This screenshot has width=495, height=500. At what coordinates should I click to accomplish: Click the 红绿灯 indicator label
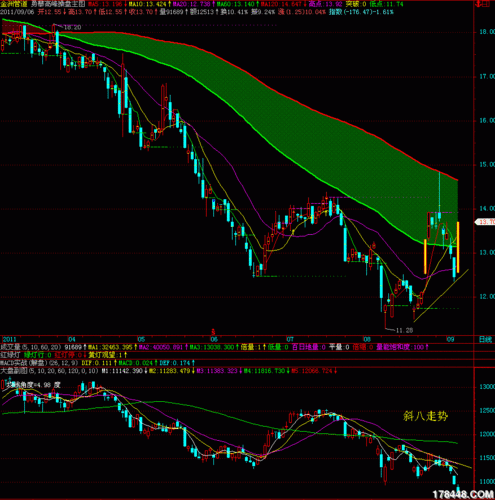pos(10,355)
